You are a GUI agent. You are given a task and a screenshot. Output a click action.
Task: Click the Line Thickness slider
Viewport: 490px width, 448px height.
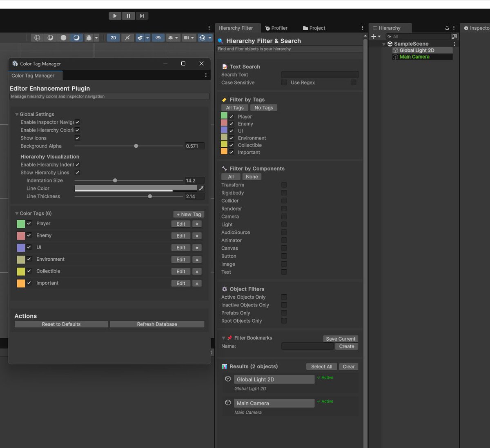click(129, 196)
